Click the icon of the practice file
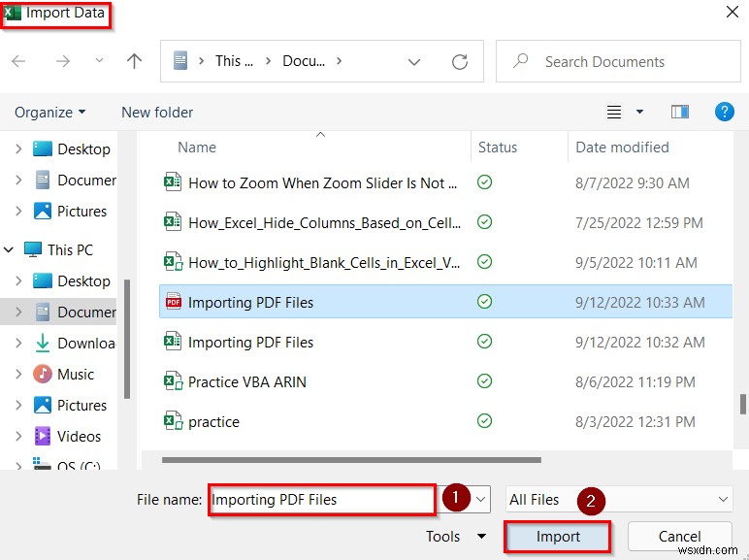Image resolution: width=749 pixels, height=560 pixels. point(174,421)
